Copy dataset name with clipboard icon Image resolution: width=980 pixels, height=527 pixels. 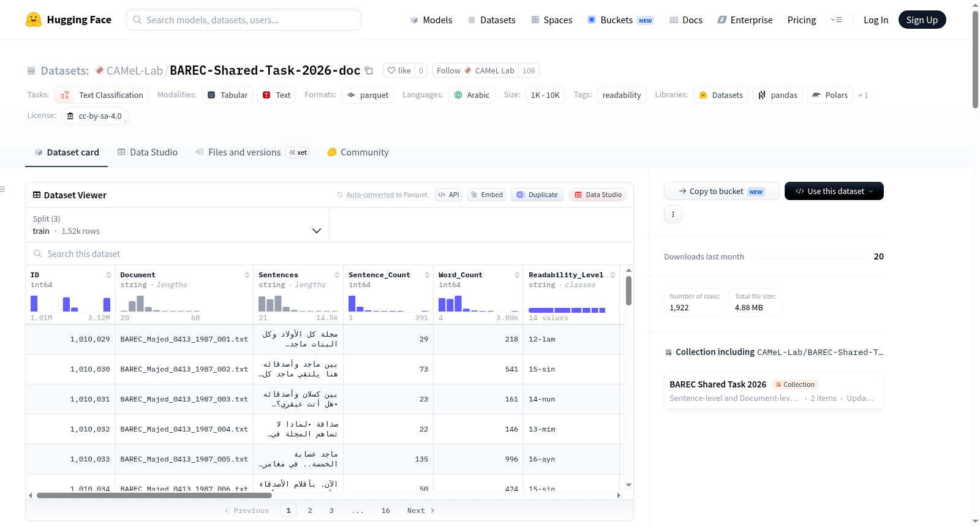click(369, 70)
